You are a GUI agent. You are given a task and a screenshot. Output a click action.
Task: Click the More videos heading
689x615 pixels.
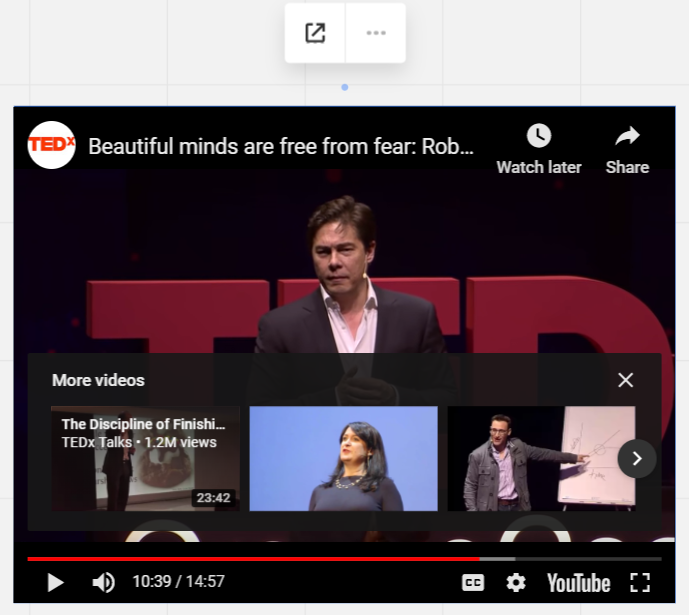98,380
